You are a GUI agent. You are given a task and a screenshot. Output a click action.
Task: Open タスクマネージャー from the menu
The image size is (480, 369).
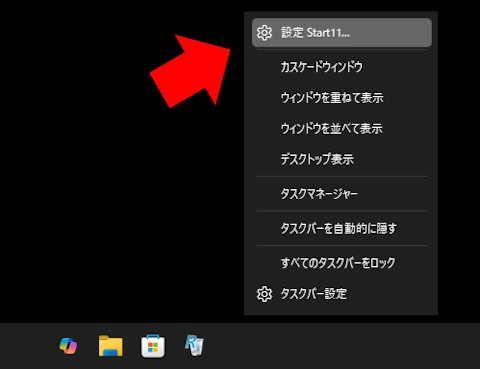click(x=342, y=194)
